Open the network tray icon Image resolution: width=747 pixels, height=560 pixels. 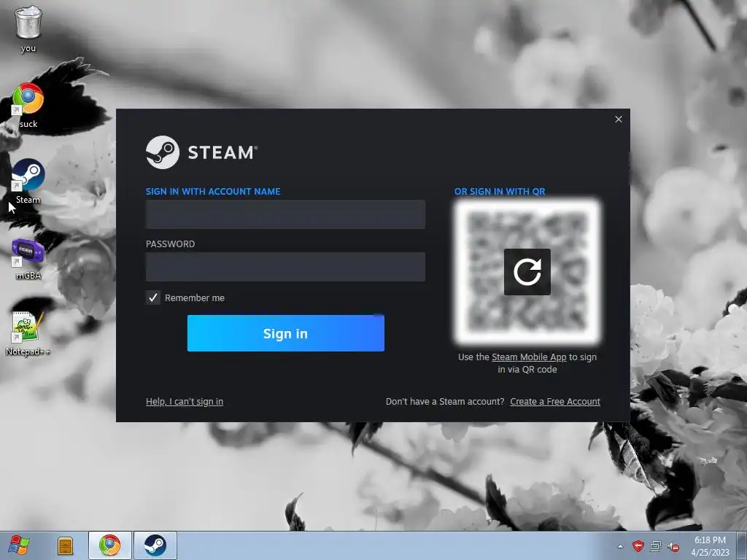point(656,546)
